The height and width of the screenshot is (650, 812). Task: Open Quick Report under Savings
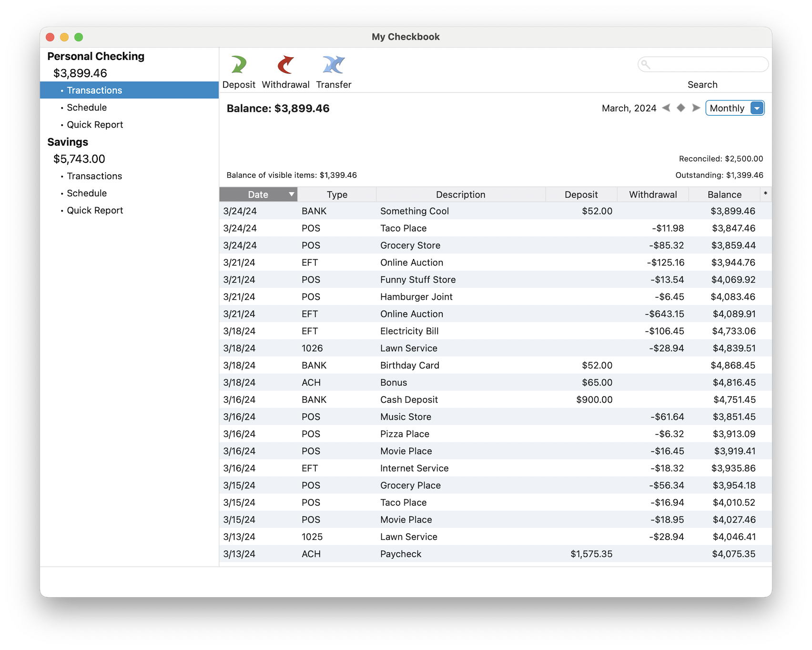pos(95,210)
